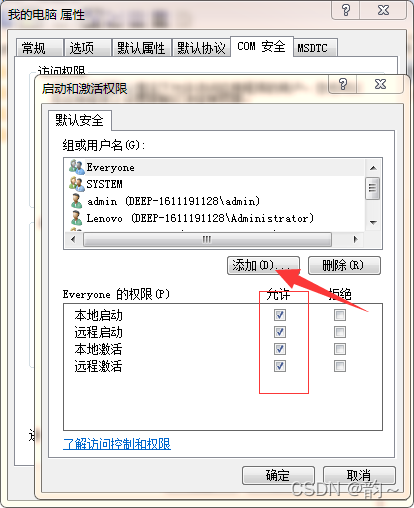Click the help icon of 我的电脑 属性 window
The height and width of the screenshot is (508, 414).
point(346,10)
